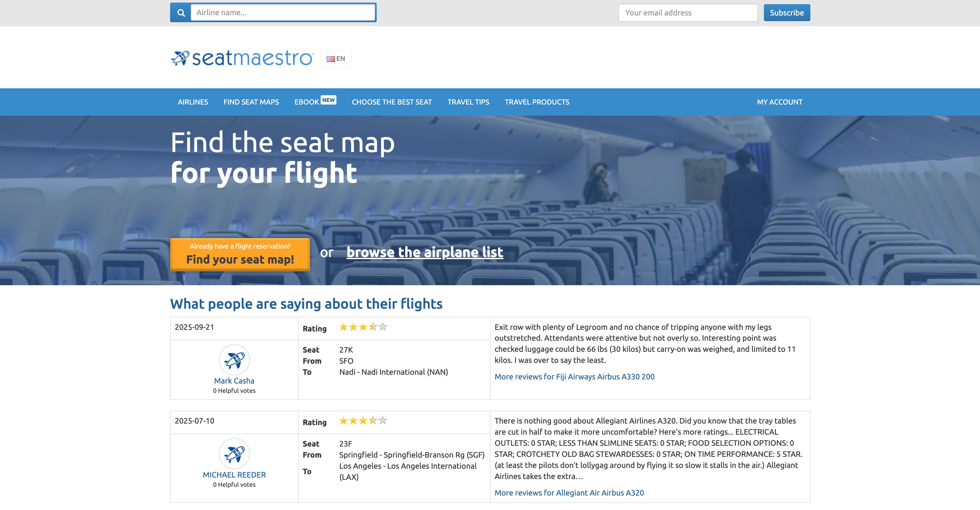
Task: Click the star rating on the 2025-09-21 review
Action: tap(363, 327)
